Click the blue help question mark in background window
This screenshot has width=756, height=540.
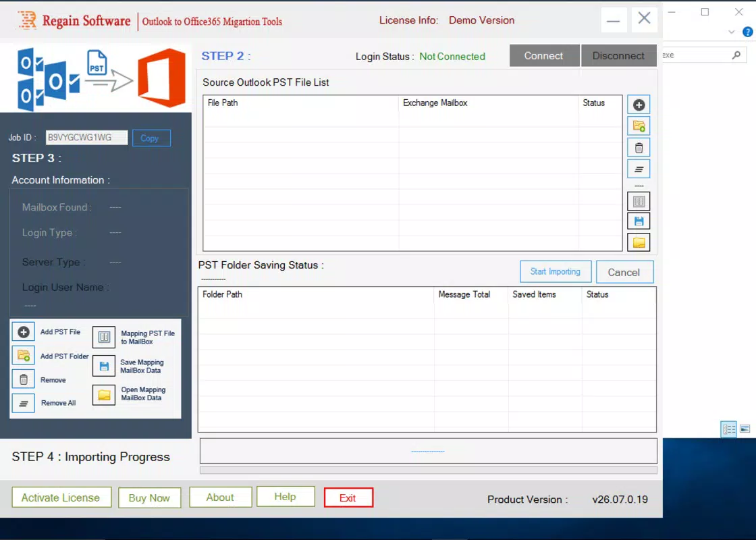tap(747, 32)
